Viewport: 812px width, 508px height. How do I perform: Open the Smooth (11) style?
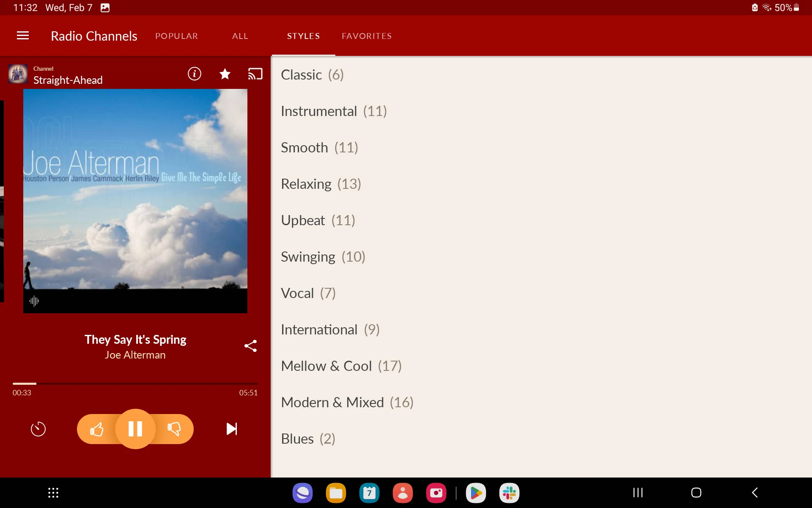click(x=541, y=148)
